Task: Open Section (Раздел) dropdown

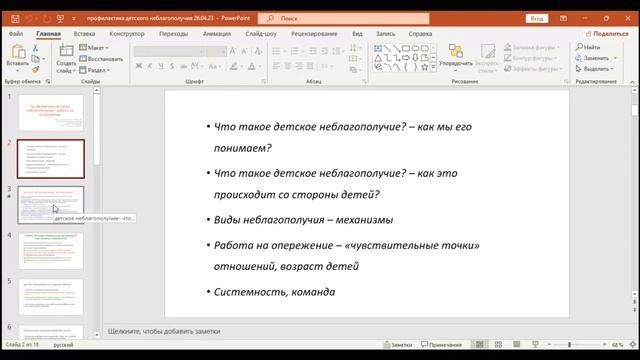Action: (x=95, y=70)
